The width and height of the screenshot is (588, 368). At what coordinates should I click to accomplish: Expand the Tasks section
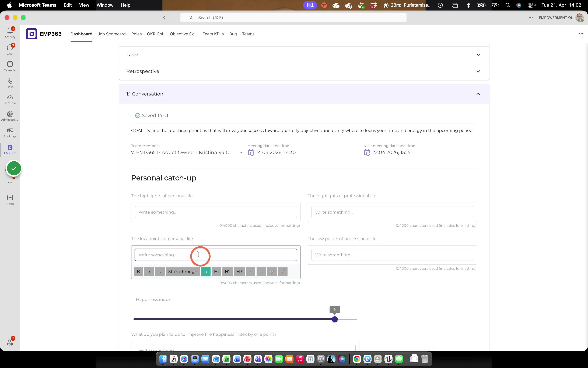(304, 55)
